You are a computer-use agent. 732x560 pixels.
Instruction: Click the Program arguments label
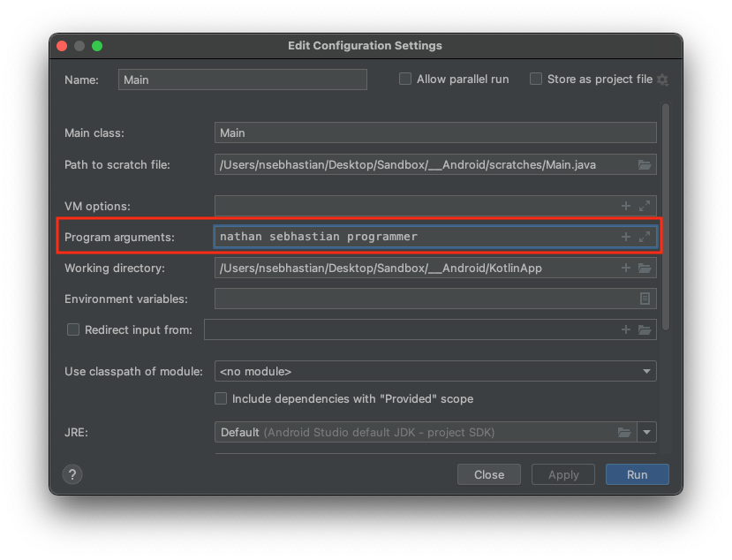(x=119, y=238)
